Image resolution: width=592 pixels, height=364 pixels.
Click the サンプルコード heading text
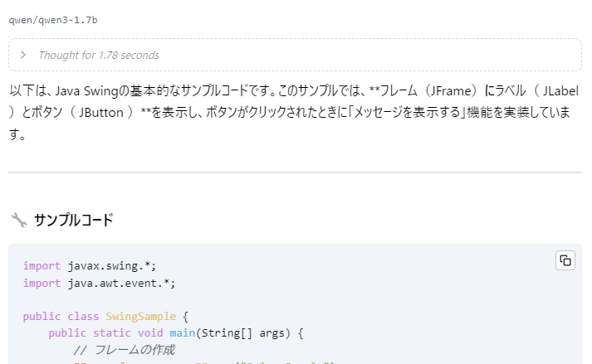[73, 220]
